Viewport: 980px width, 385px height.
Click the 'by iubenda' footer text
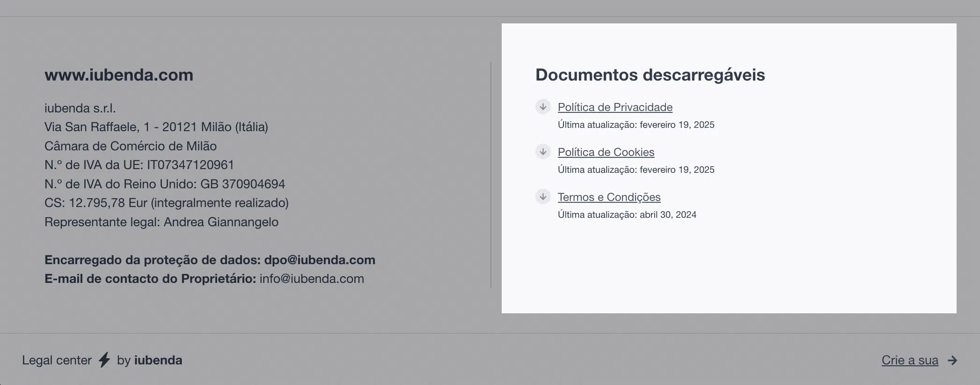click(x=149, y=360)
